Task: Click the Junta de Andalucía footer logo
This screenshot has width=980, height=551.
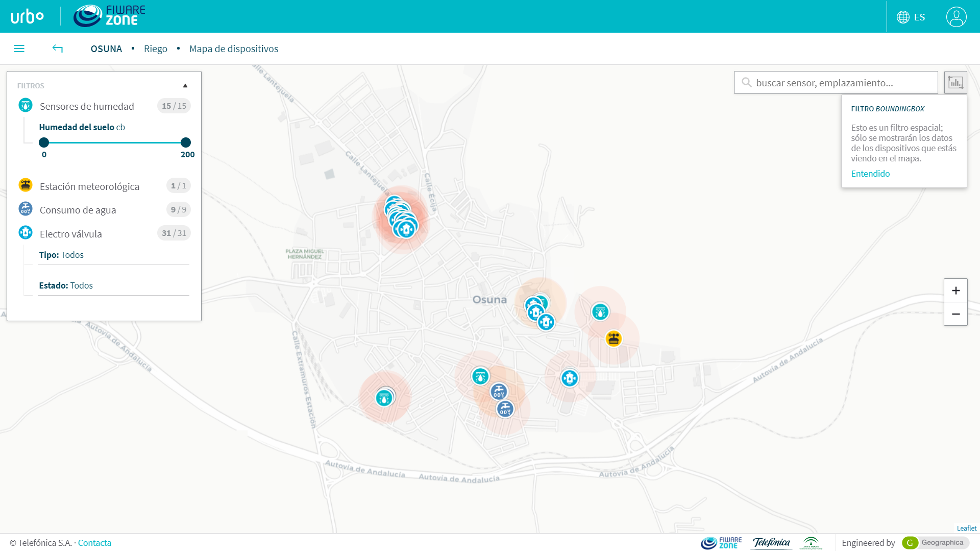Action: pos(811,543)
